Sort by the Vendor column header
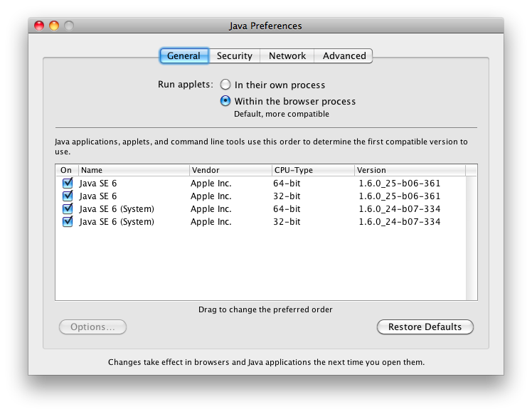Screen dimensions: 532x414 pyautogui.click(x=230, y=170)
